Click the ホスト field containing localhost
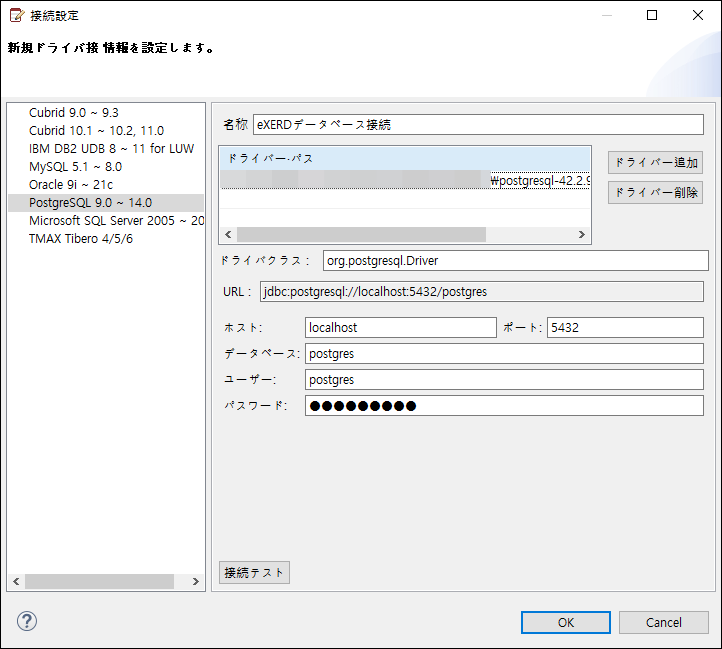 click(401, 327)
